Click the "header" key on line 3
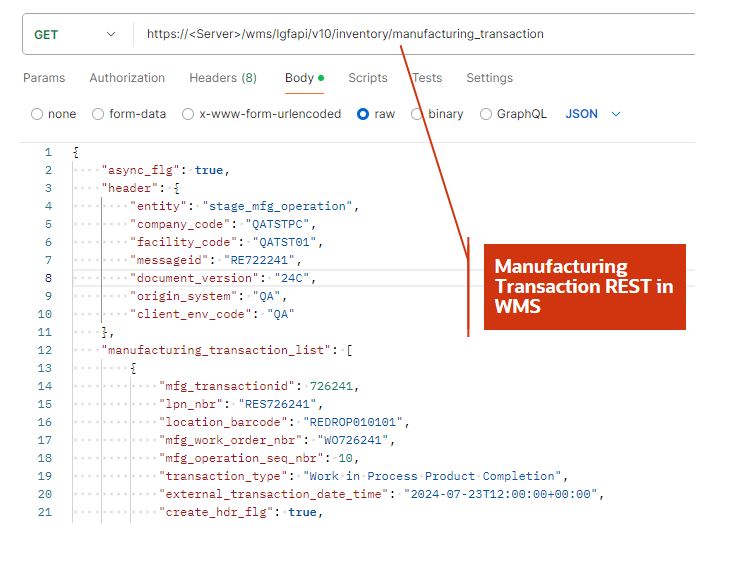 click(130, 188)
